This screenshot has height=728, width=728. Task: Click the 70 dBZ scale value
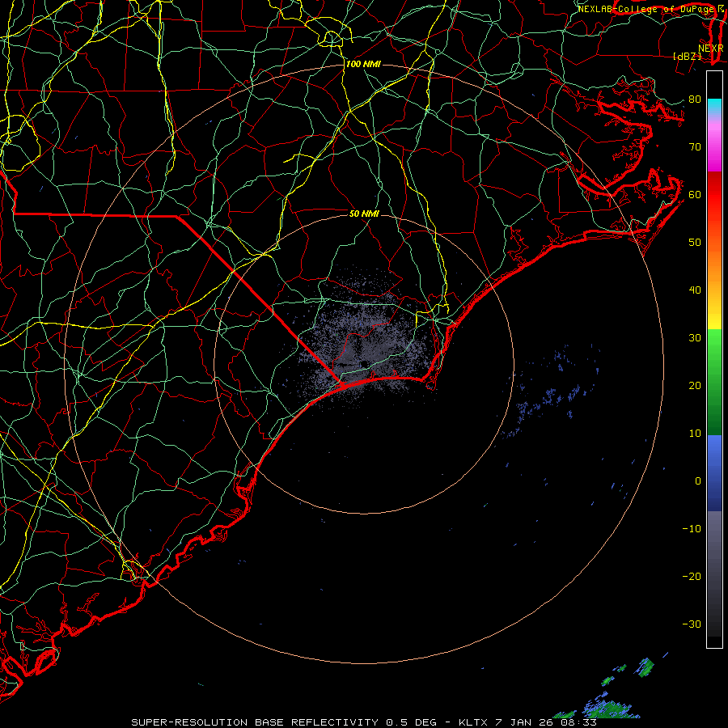pos(695,147)
